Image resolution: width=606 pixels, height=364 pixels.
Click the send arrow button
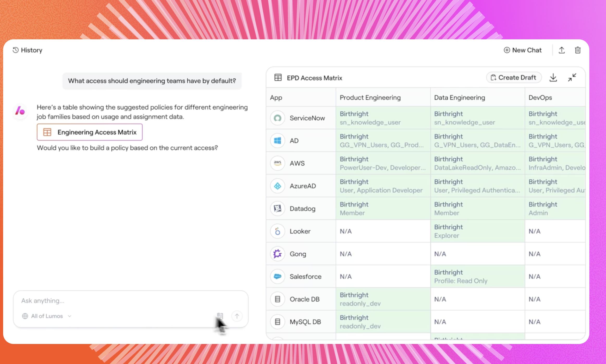click(237, 316)
